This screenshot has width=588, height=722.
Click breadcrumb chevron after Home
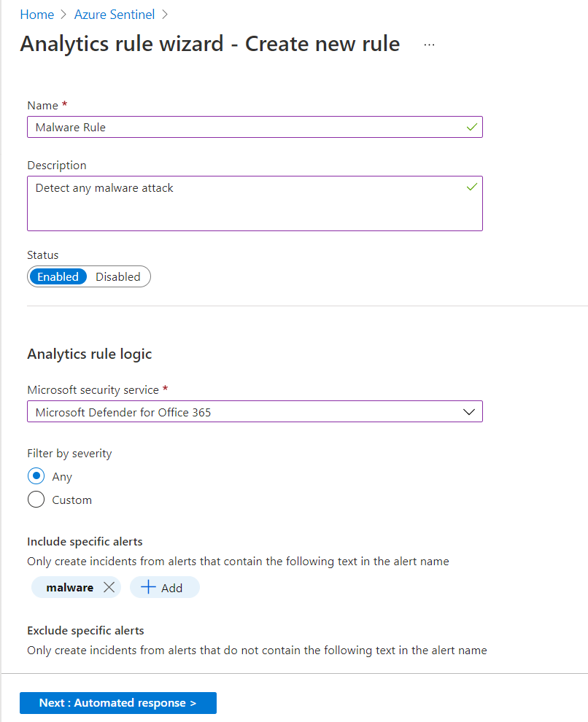[63, 15]
